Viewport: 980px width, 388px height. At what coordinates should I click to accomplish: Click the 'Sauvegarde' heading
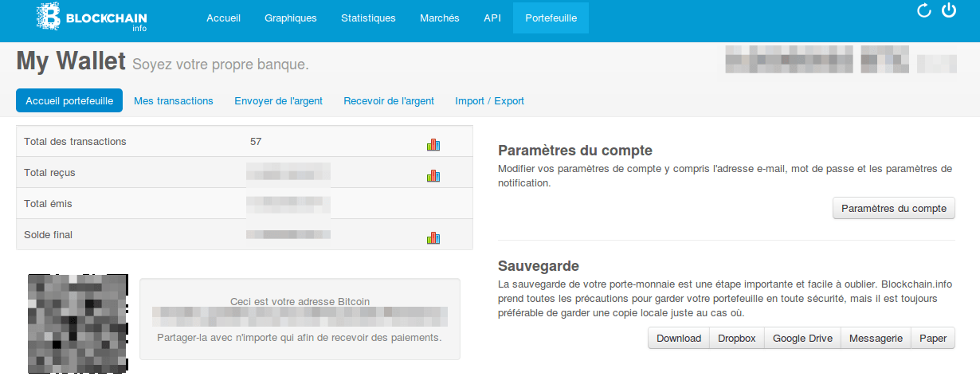pyautogui.click(x=539, y=266)
